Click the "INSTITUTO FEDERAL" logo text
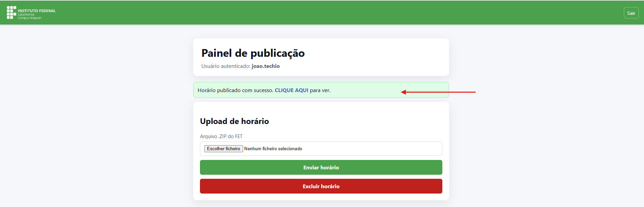This screenshot has width=644, height=207. click(x=37, y=11)
